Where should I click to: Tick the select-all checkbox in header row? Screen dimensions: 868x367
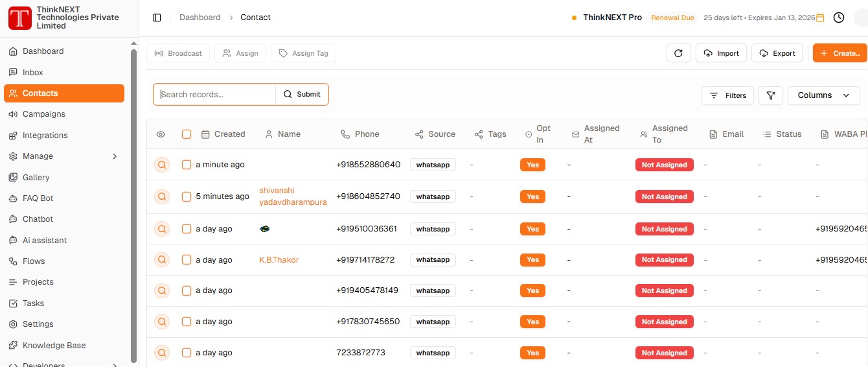pos(187,134)
